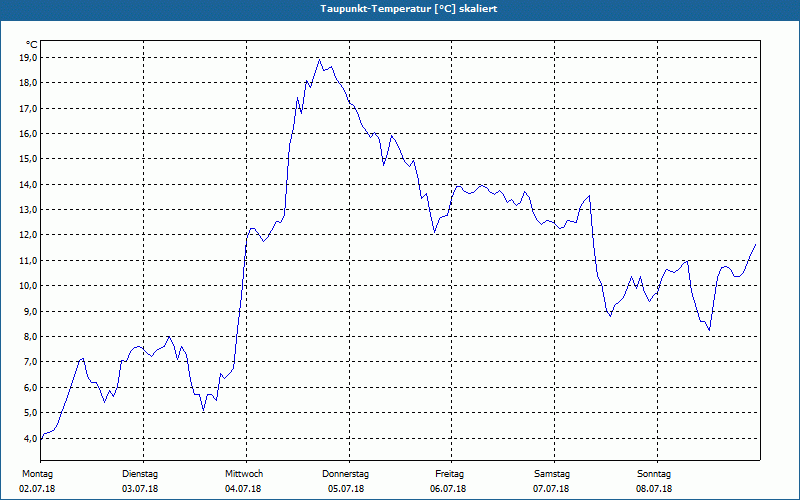Click the 02.07.18 date label
Viewport: 800px width, 500px height.
(37, 489)
